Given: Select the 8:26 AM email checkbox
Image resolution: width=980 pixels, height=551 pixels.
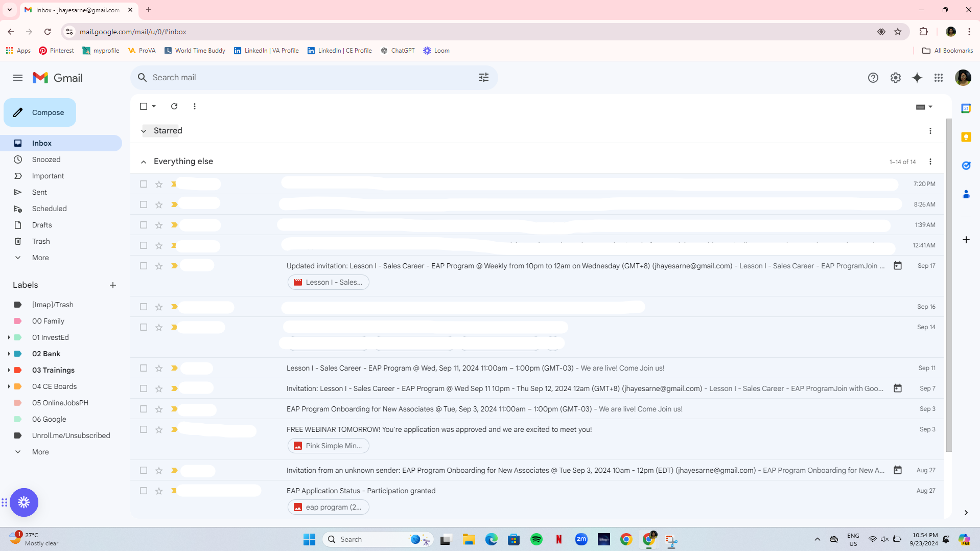Looking at the screenshot, I should coord(144,204).
